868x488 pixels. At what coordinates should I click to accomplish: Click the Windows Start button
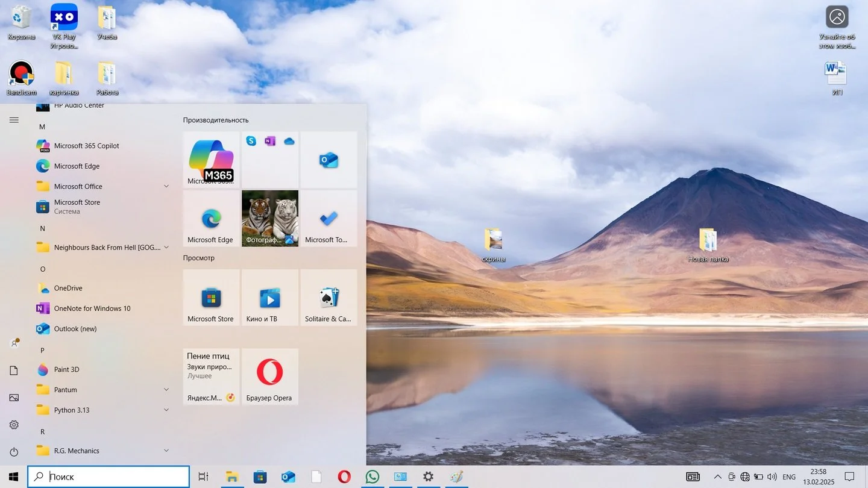[x=13, y=477]
